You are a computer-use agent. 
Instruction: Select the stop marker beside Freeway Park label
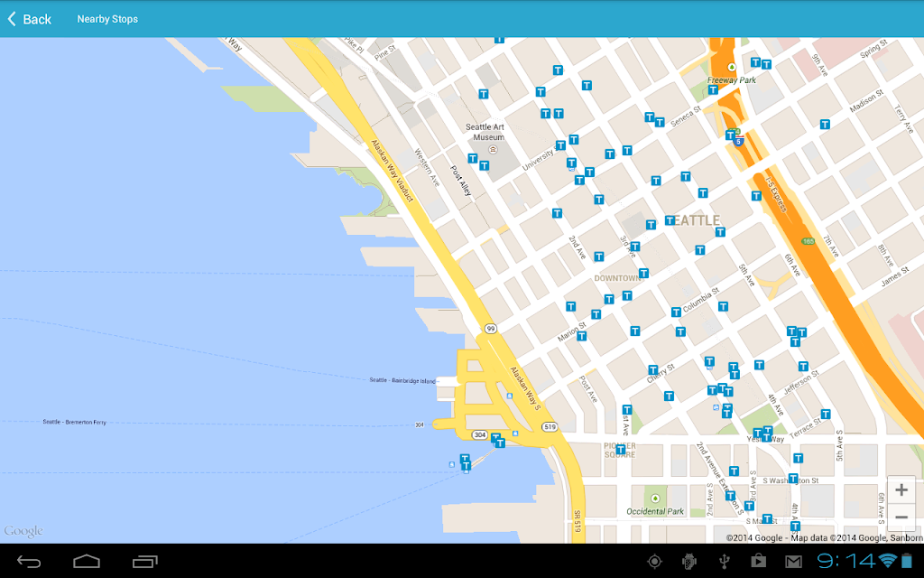click(x=713, y=89)
